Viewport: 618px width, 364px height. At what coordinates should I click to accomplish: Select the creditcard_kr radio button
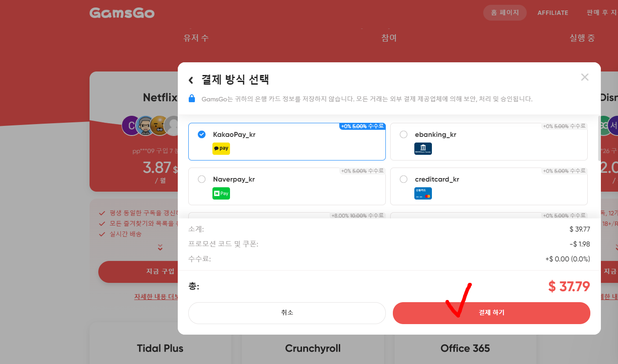(403, 179)
